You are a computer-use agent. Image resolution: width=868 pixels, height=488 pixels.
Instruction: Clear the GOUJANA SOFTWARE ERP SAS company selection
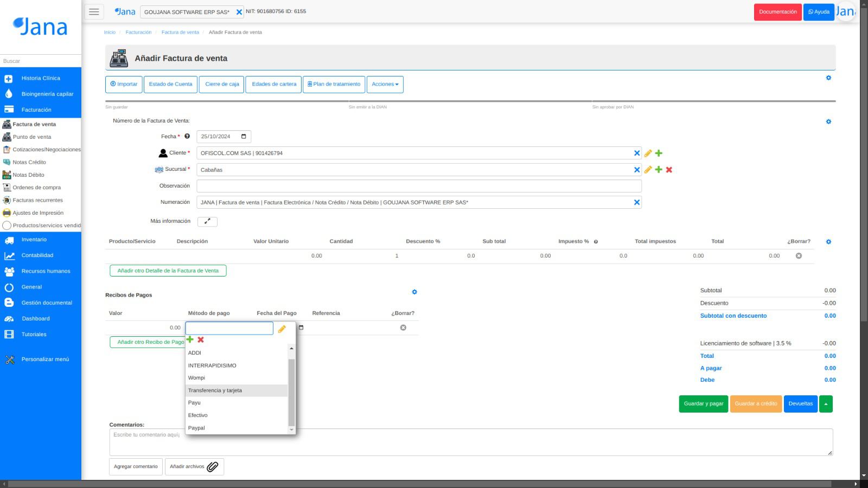tap(239, 12)
